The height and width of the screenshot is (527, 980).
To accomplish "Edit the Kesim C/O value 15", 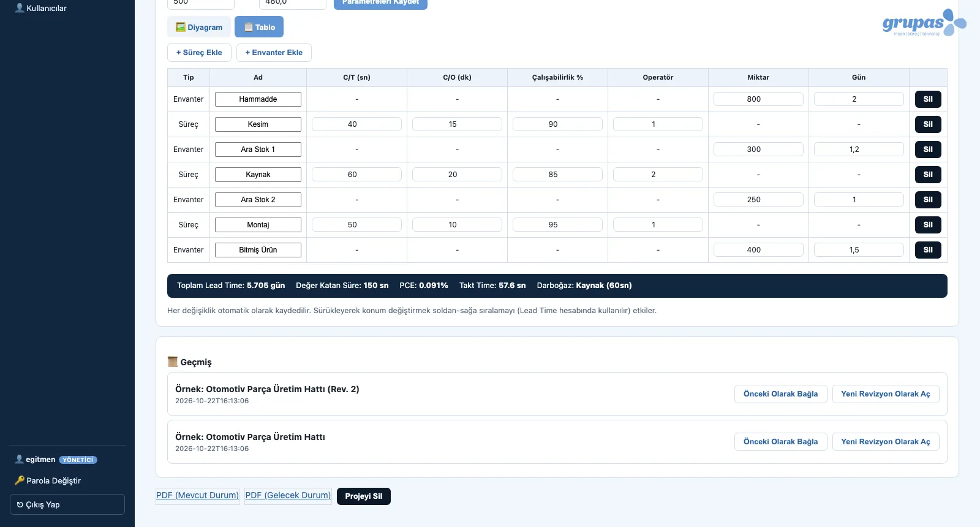I will point(457,124).
